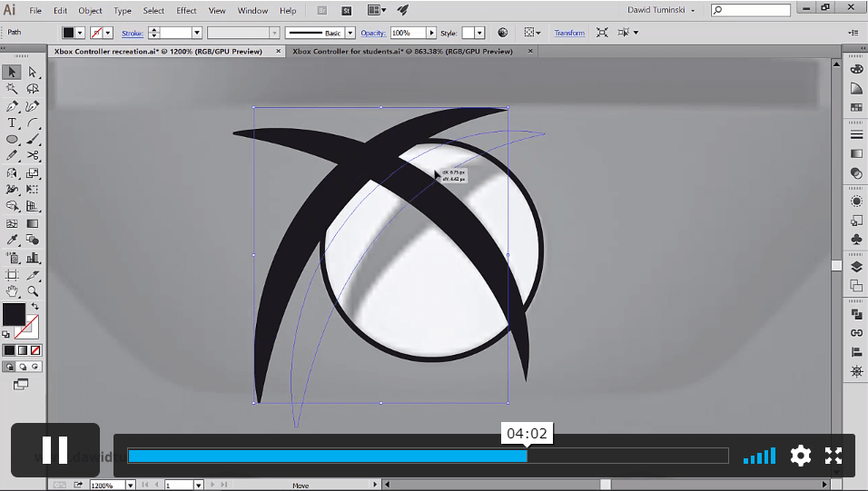Viewport: 868px width, 491px height.
Task: Select the Zoom tool
Action: click(32, 291)
